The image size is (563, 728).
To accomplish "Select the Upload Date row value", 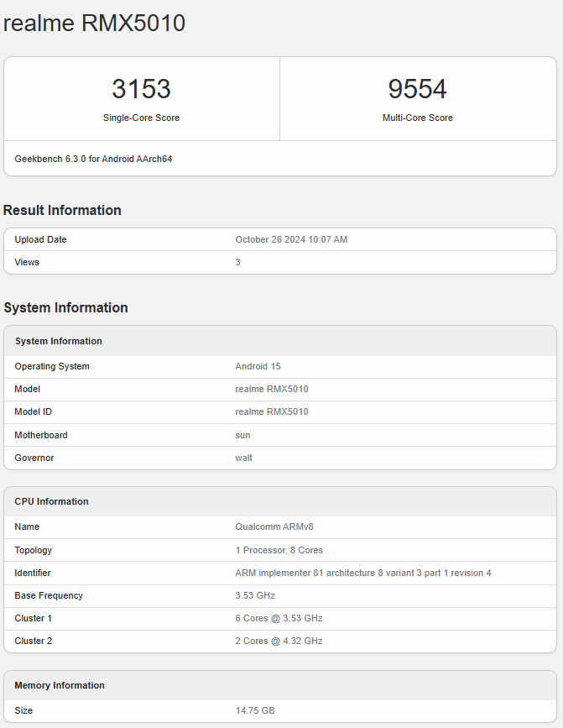I will point(291,239).
